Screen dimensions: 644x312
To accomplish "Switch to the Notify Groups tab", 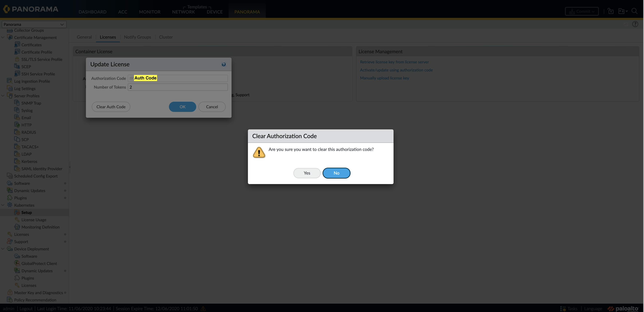I will pos(137,37).
